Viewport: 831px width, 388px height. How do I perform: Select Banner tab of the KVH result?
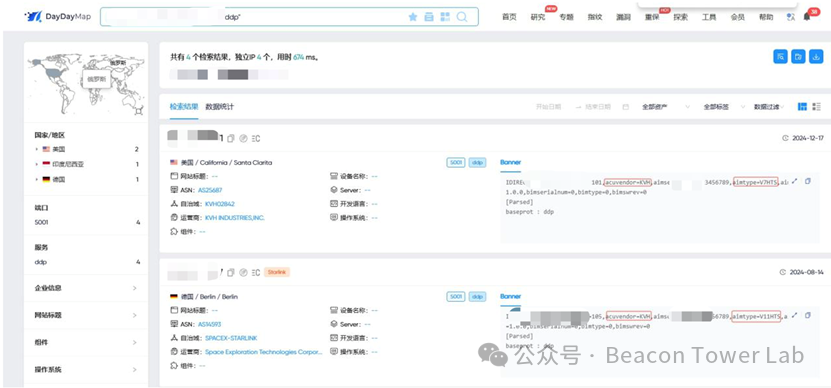click(x=511, y=162)
